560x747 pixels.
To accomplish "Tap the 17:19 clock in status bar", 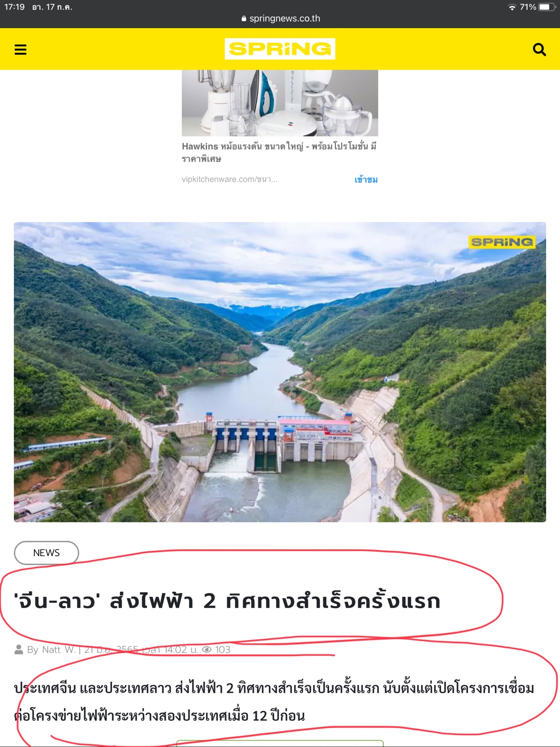I will (x=14, y=7).
